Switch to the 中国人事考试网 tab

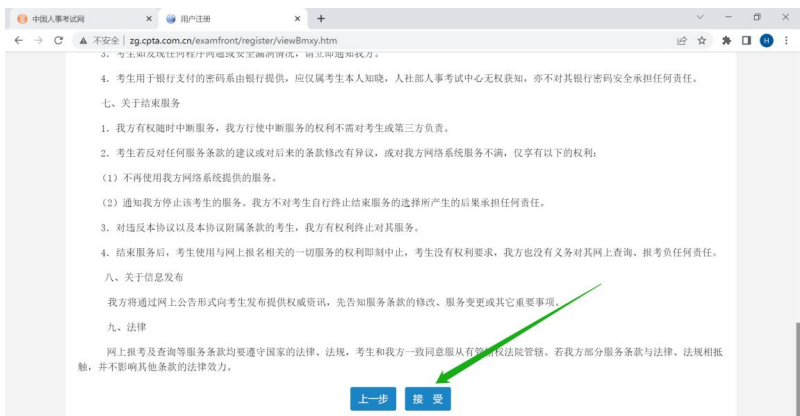pyautogui.click(x=75, y=19)
